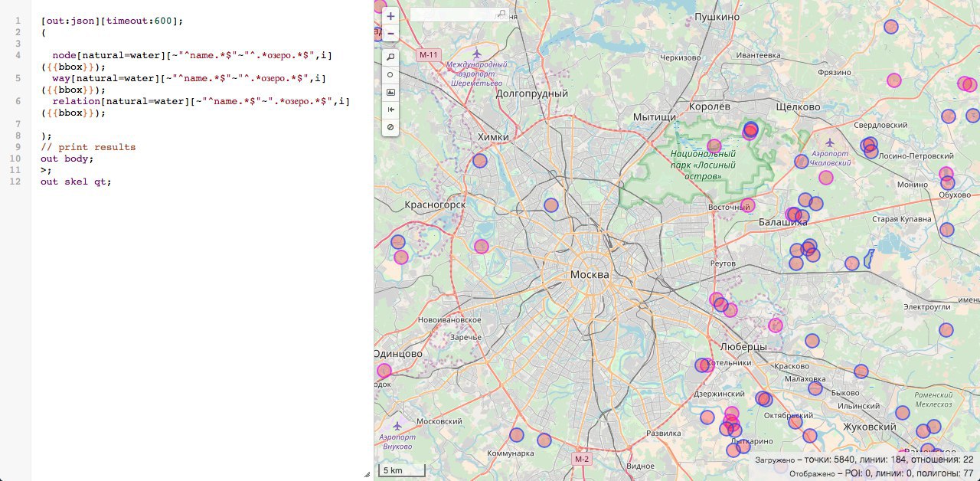Click the locate-me circle button
The width and height of the screenshot is (980, 481).
point(390,75)
